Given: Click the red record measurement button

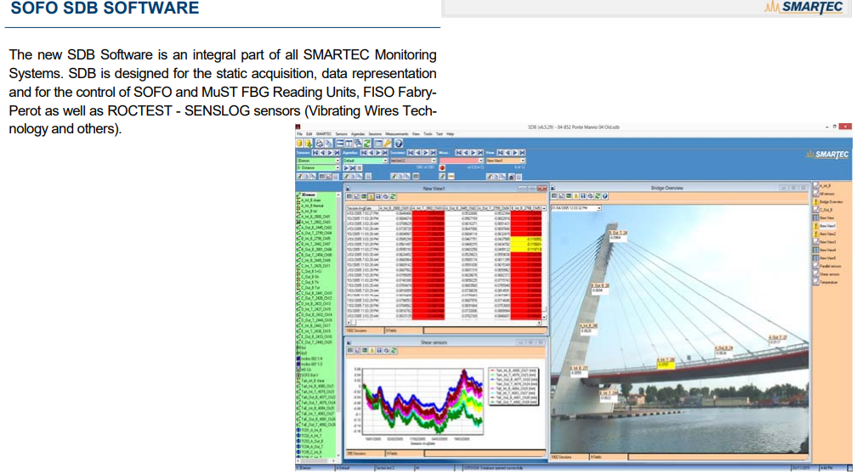Looking at the screenshot, I should (442, 167).
